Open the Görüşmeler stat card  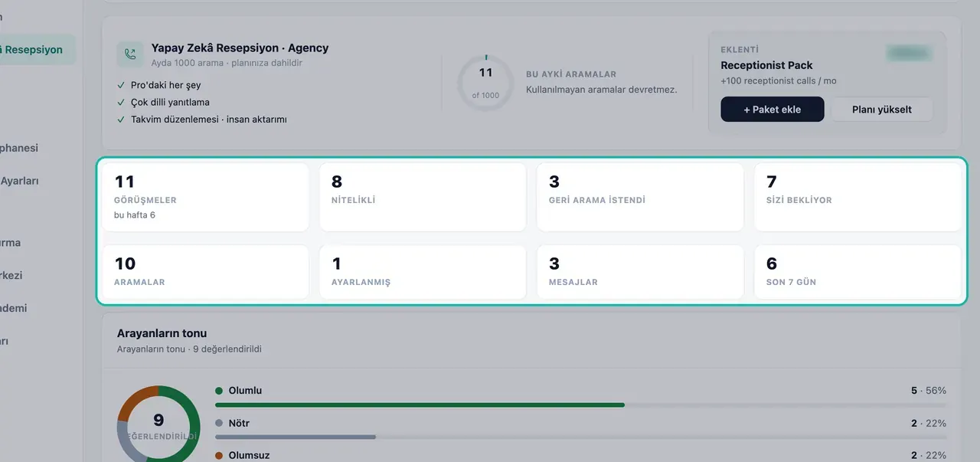tap(205, 197)
